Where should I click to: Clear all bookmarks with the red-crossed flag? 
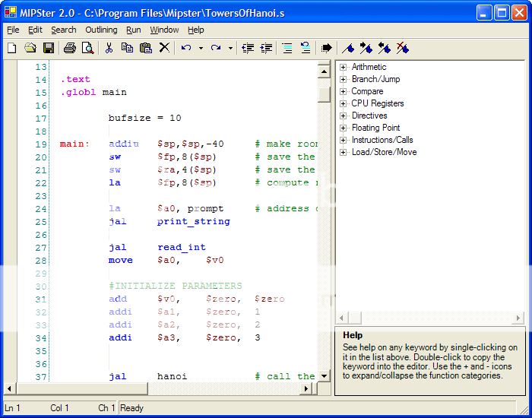pos(403,48)
